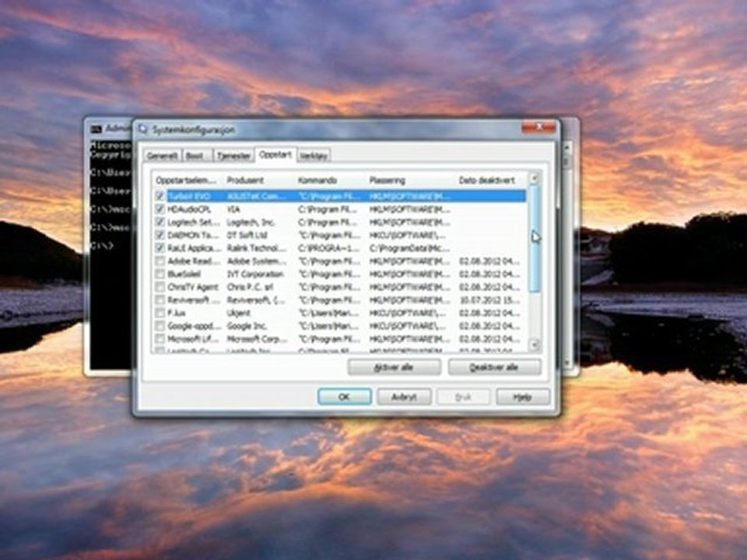Select the Chris P.C. srl producer cell
Screen dimensions: 747x560
[250, 287]
